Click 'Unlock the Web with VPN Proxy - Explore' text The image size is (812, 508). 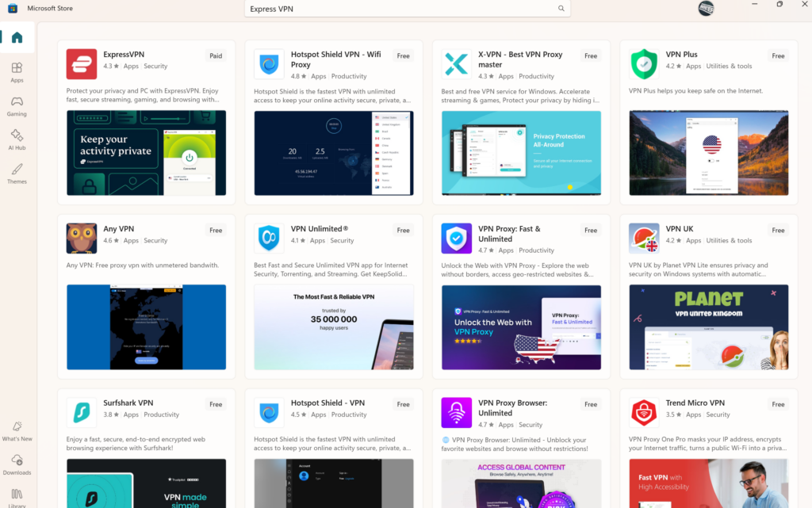517,270
